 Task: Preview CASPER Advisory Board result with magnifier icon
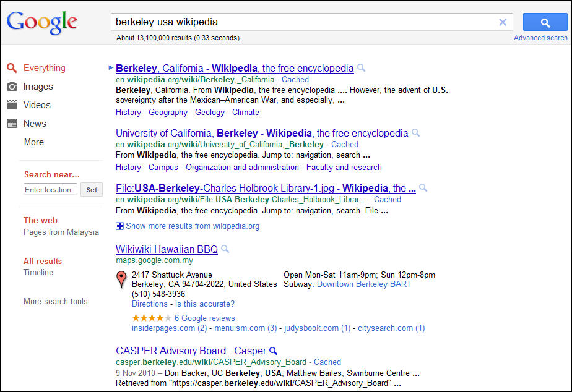[273, 351]
